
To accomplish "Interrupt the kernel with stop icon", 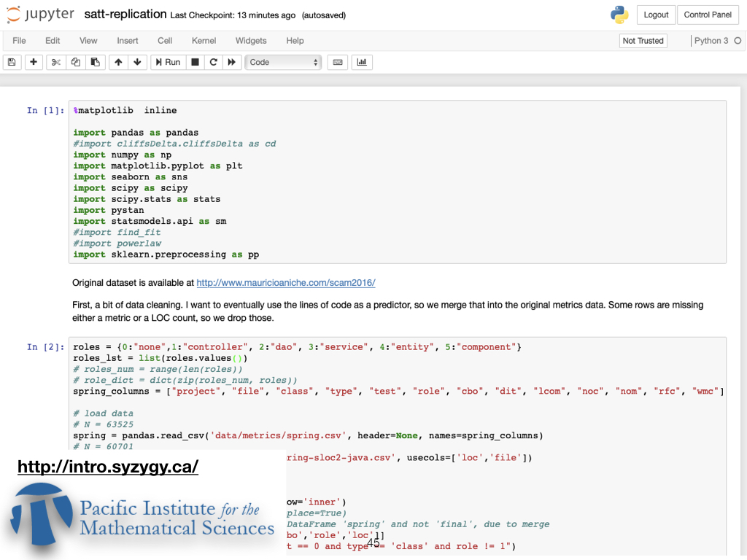I will [x=195, y=63].
